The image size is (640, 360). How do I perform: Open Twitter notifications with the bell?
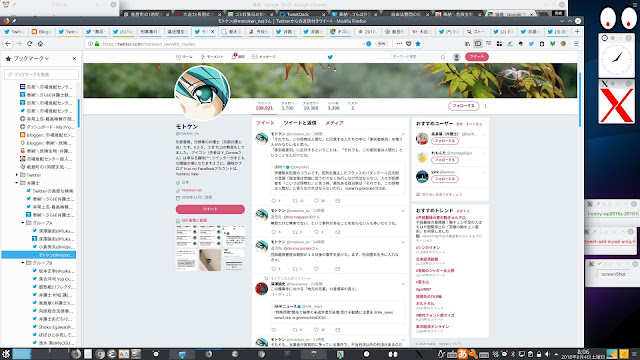(238, 57)
